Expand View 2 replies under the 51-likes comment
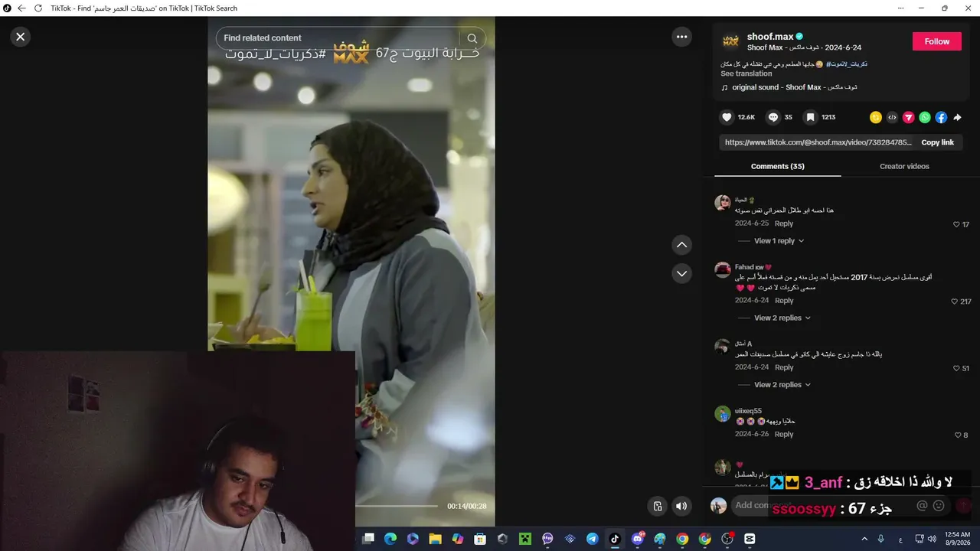The width and height of the screenshot is (980, 551). [x=782, y=385]
